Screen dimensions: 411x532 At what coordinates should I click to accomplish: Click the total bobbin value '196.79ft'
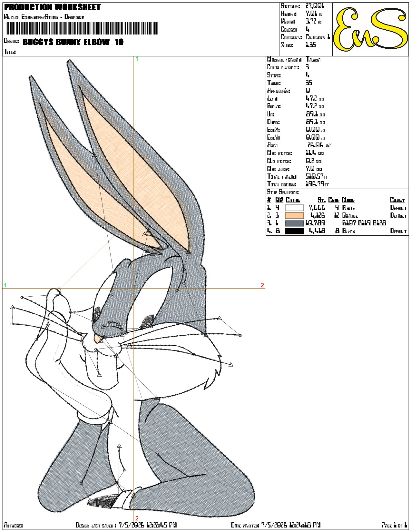(x=317, y=184)
